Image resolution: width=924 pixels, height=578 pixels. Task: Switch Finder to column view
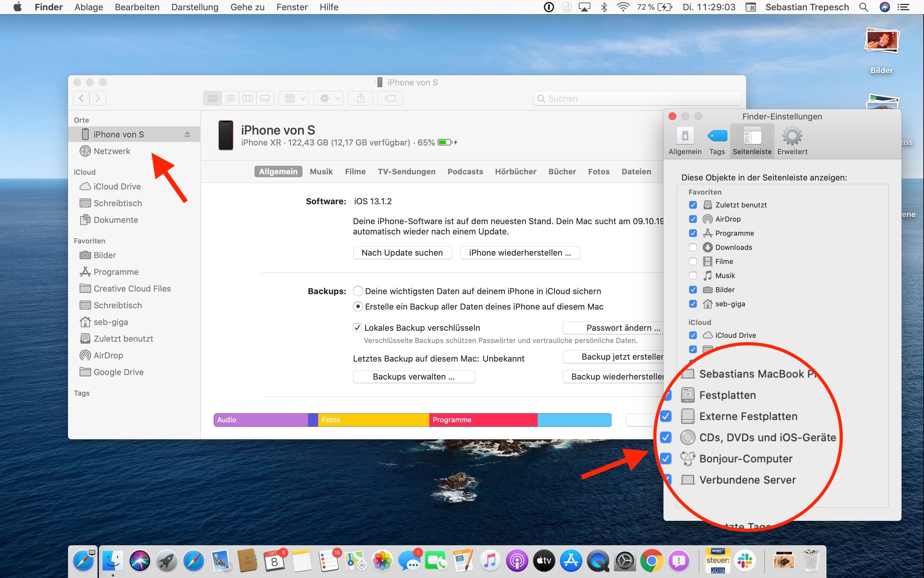tap(247, 98)
